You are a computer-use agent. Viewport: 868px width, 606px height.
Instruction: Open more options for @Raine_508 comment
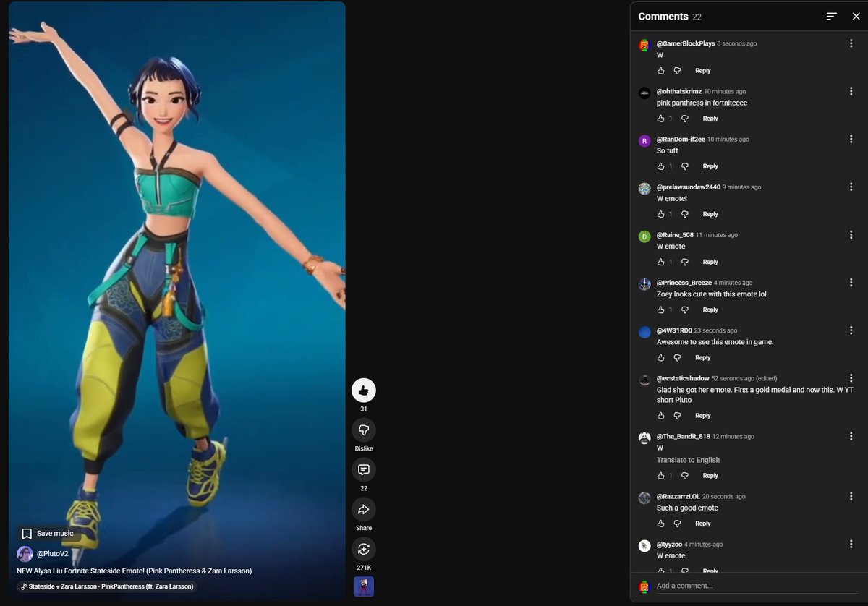851,234
